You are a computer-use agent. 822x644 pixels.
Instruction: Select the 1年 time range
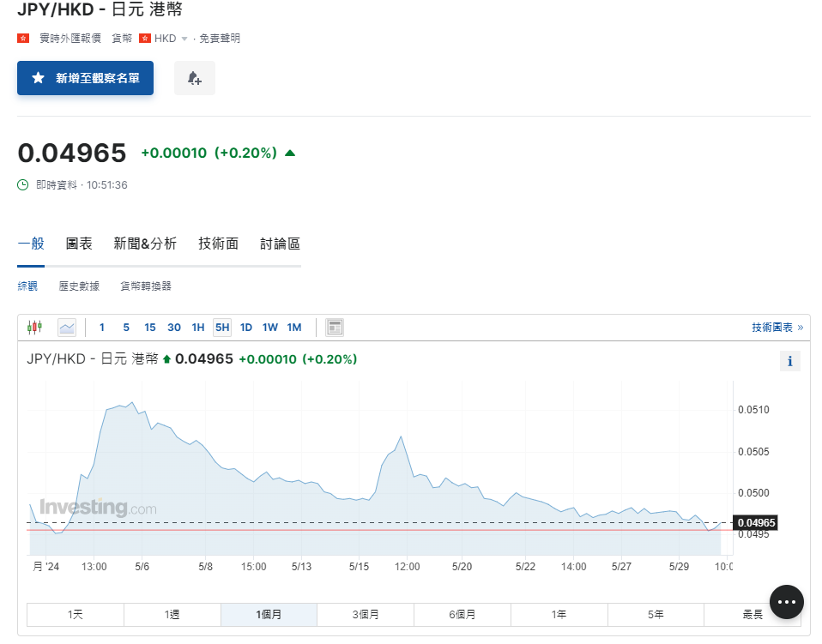tap(559, 615)
